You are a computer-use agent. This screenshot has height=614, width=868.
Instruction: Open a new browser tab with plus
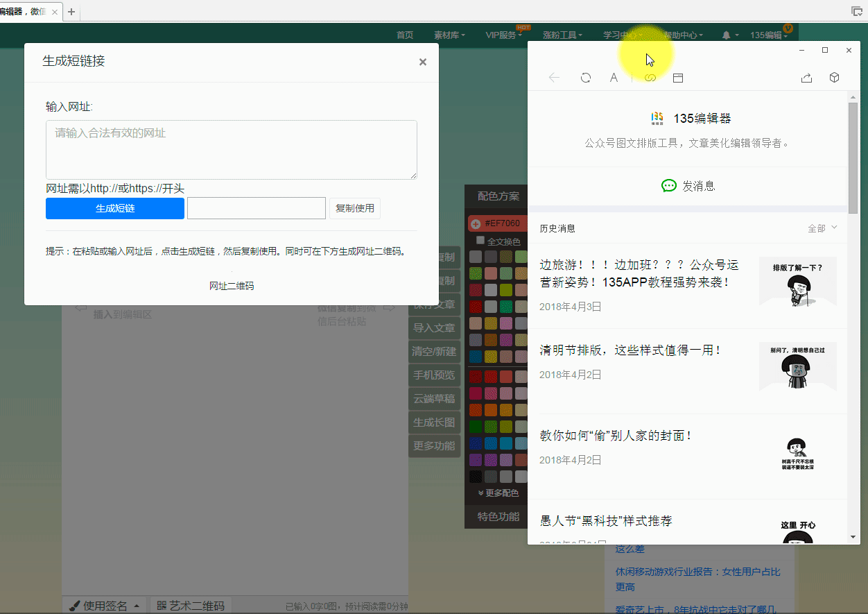[x=71, y=12]
